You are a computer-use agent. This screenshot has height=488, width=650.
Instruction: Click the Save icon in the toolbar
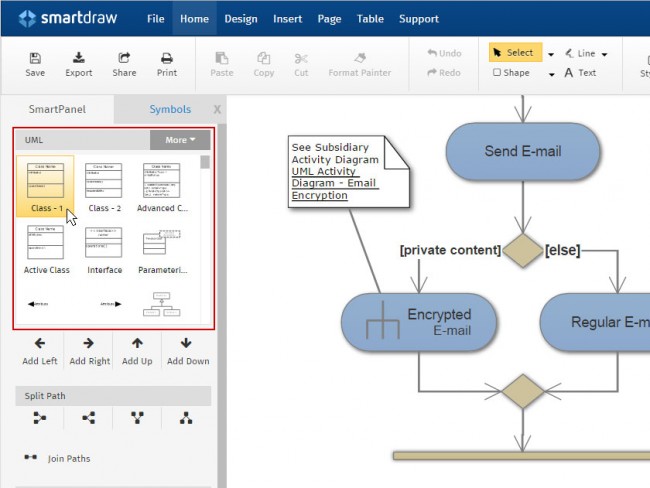click(x=35, y=59)
